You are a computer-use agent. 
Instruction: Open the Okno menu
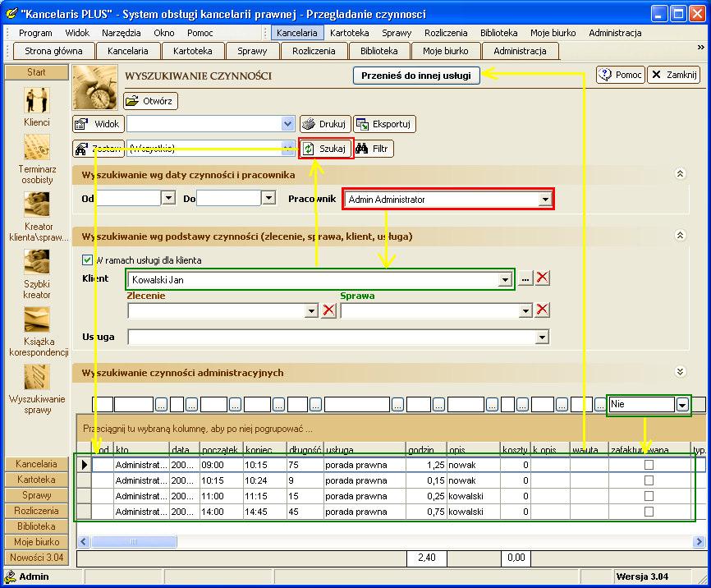[164, 33]
